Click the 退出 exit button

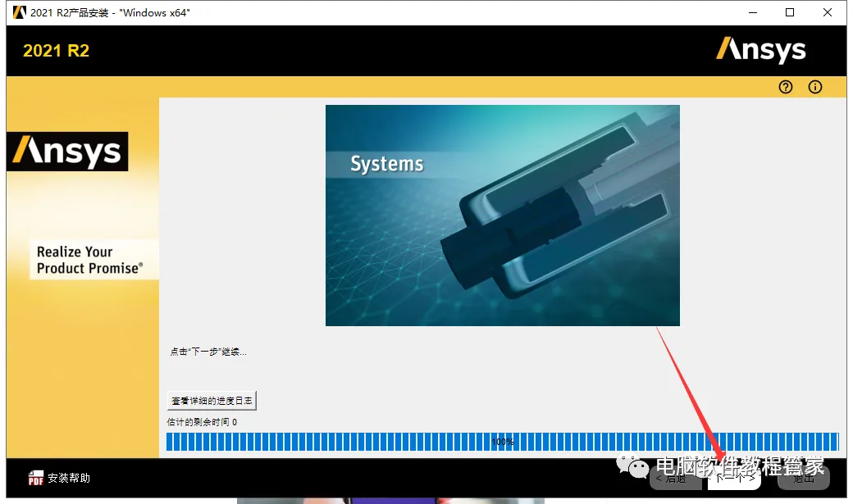pos(804,479)
